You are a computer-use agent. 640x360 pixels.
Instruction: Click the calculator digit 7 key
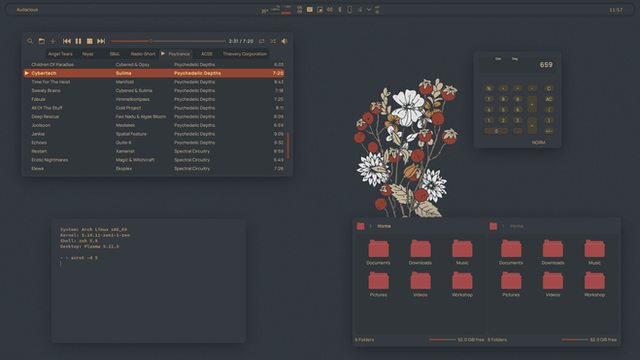click(x=489, y=99)
